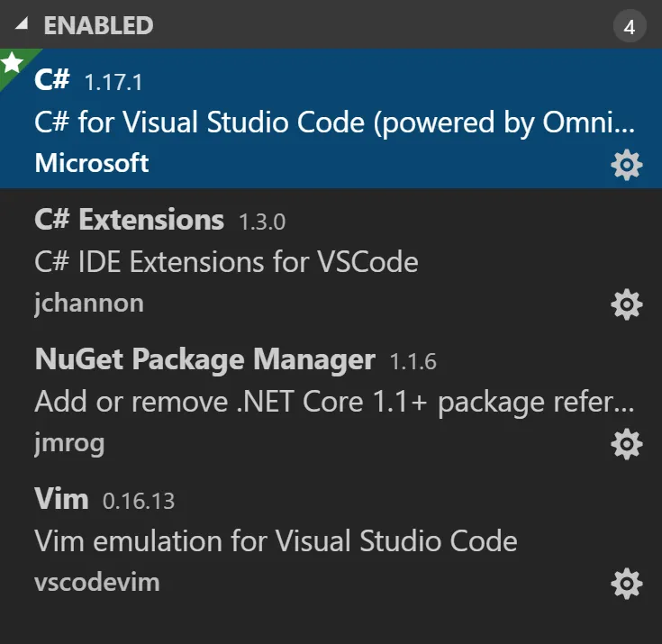This screenshot has height=644, width=662.
Task: Select the C# Extensions title
Action: tap(129, 220)
